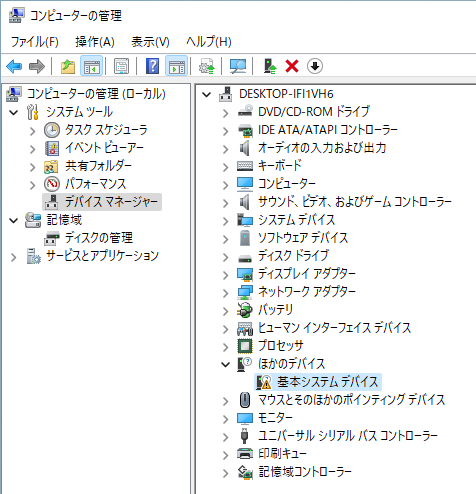Expand the 記憶域コントローラー category
The width and height of the screenshot is (476, 494).
(226, 473)
